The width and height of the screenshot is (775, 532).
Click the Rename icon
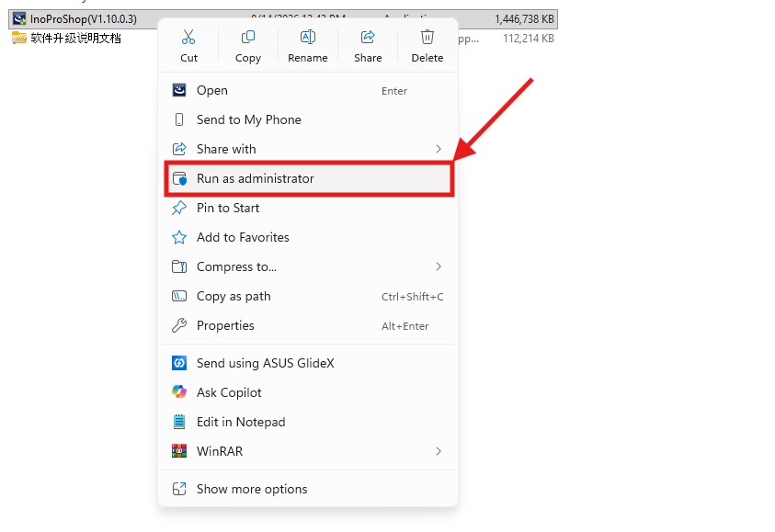coord(307,37)
